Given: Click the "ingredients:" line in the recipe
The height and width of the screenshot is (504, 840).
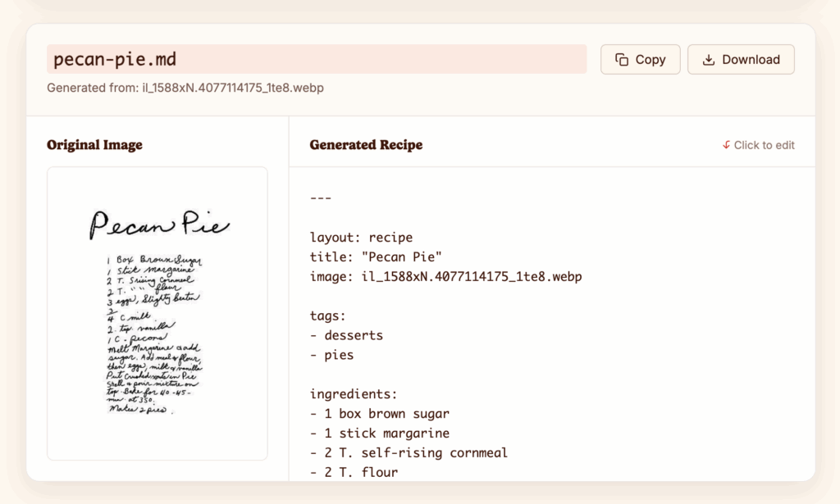Looking at the screenshot, I should [x=354, y=394].
